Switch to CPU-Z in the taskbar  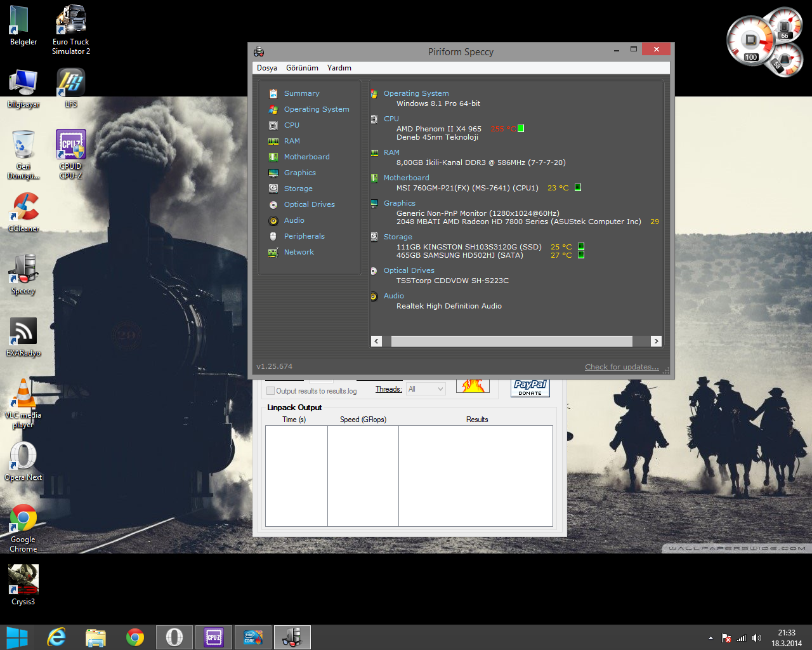tap(214, 637)
